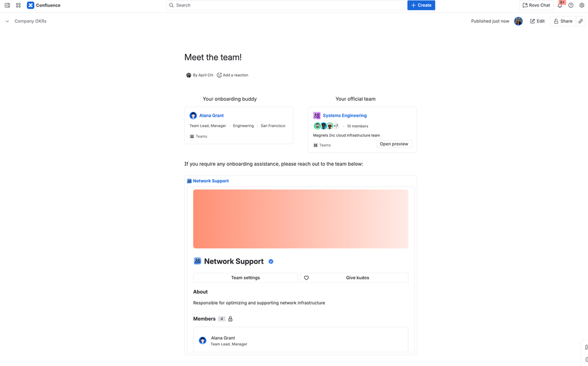Open help using the question mark icon
This screenshot has width=588, height=366.
point(570,5)
